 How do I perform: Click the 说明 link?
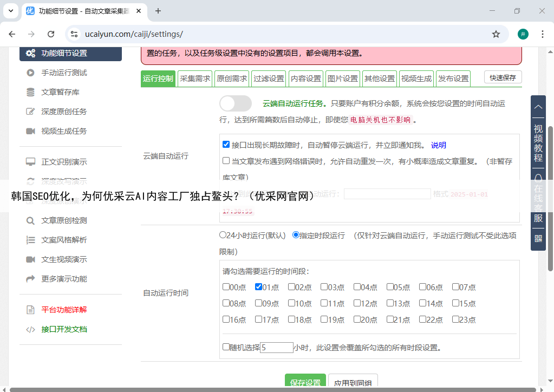(438, 145)
